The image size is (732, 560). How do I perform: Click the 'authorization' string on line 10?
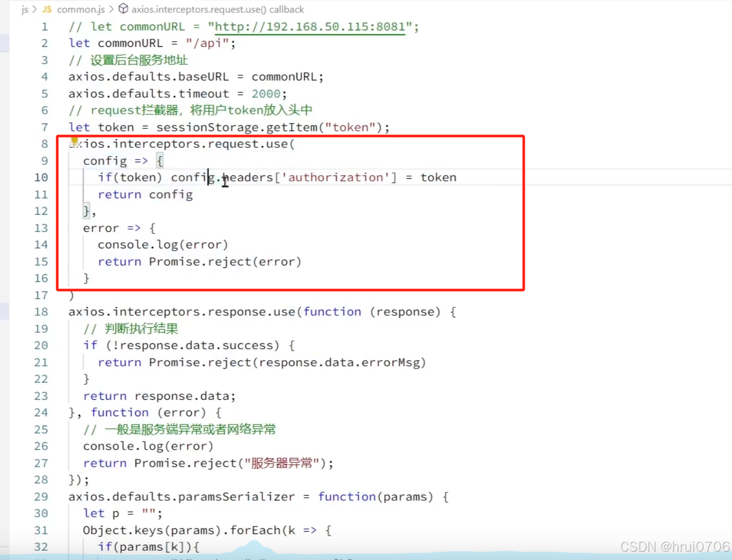[x=335, y=177]
